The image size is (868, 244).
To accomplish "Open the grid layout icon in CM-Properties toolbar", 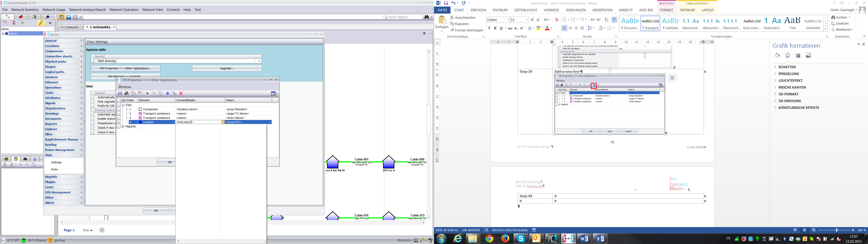I will [274, 93].
